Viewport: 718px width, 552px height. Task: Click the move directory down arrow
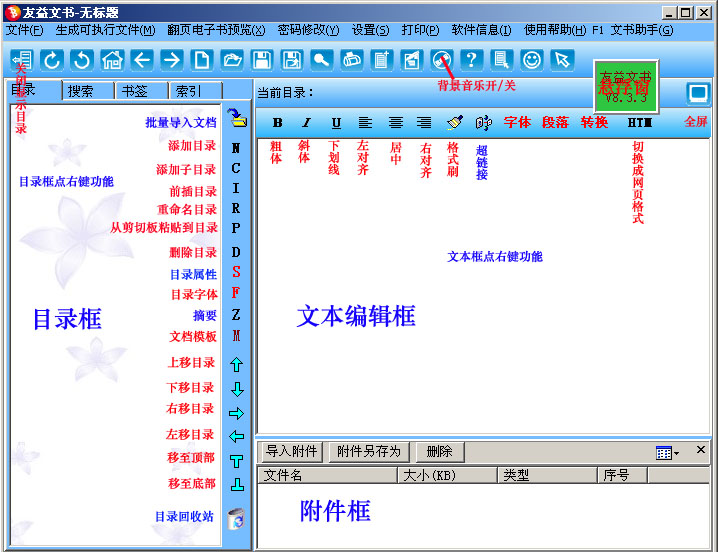(x=236, y=389)
